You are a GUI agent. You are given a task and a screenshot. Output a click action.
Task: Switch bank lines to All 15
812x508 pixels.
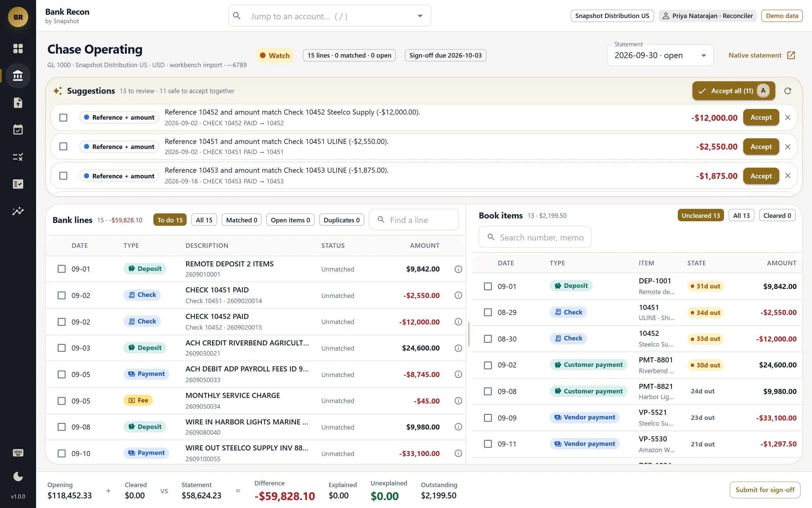(x=204, y=220)
